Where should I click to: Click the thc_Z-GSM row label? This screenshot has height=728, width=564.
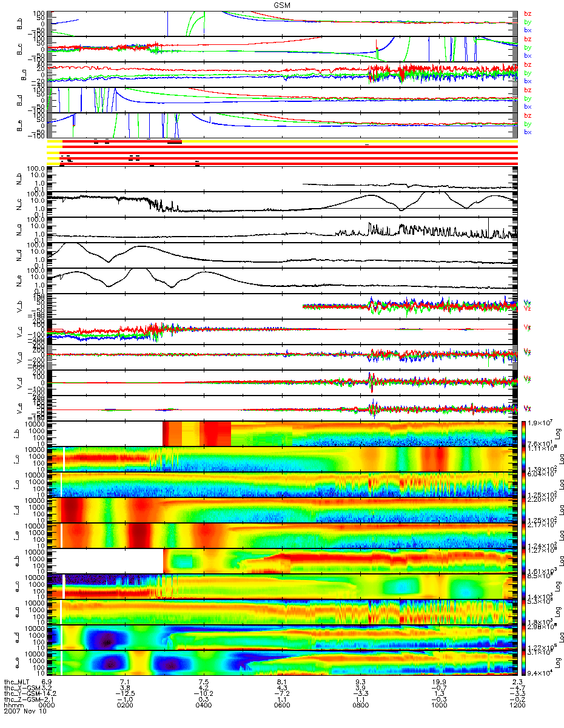(x=22, y=701)
